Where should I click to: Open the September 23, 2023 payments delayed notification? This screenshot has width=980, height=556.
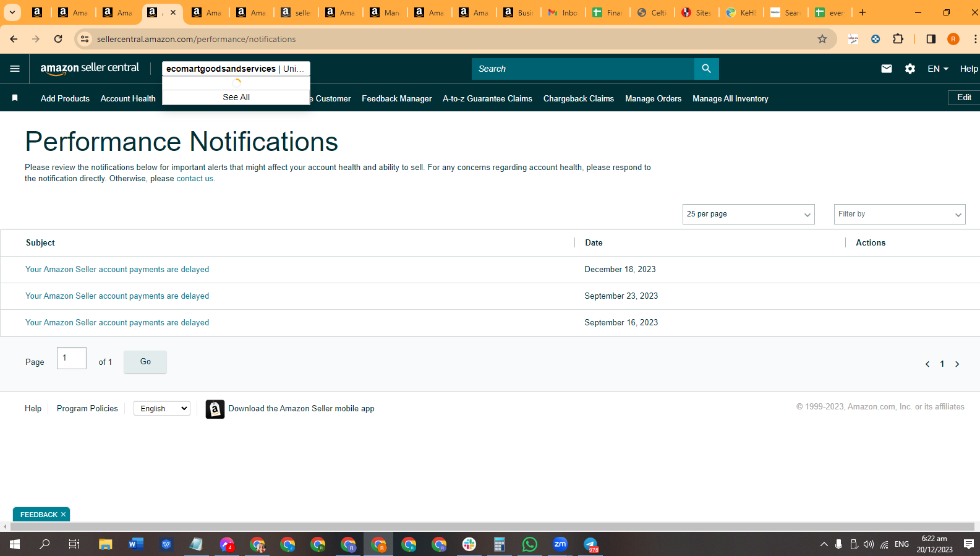coord(117,296)
